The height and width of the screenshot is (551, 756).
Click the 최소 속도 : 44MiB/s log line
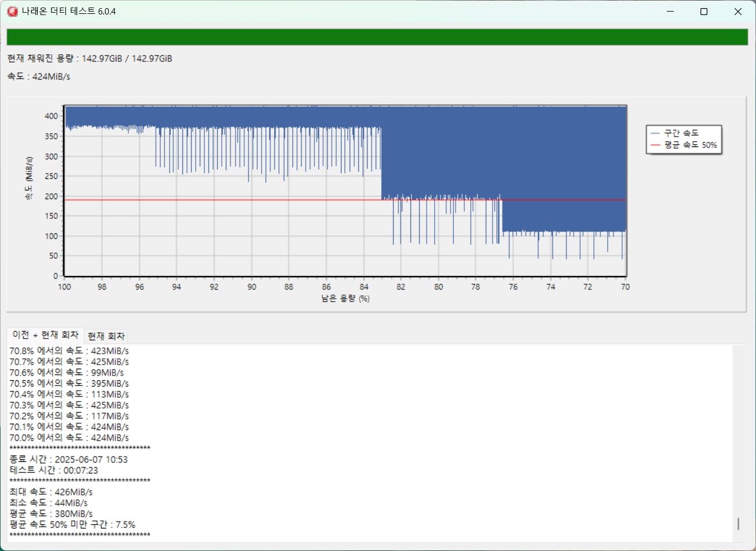[x=49, y=502]
